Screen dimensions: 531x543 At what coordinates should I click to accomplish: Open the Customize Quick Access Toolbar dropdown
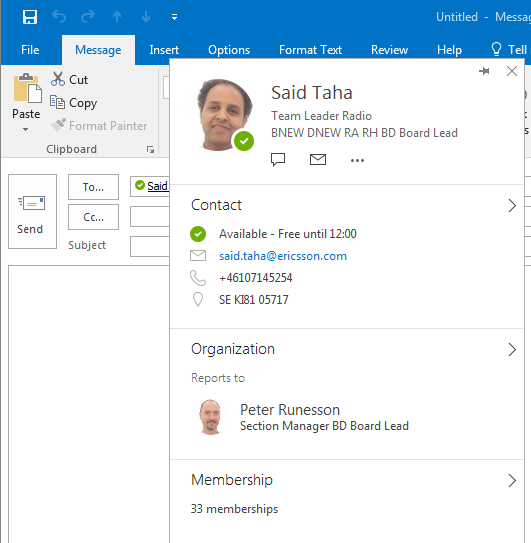pyautogui.click(x=175, y=17)
